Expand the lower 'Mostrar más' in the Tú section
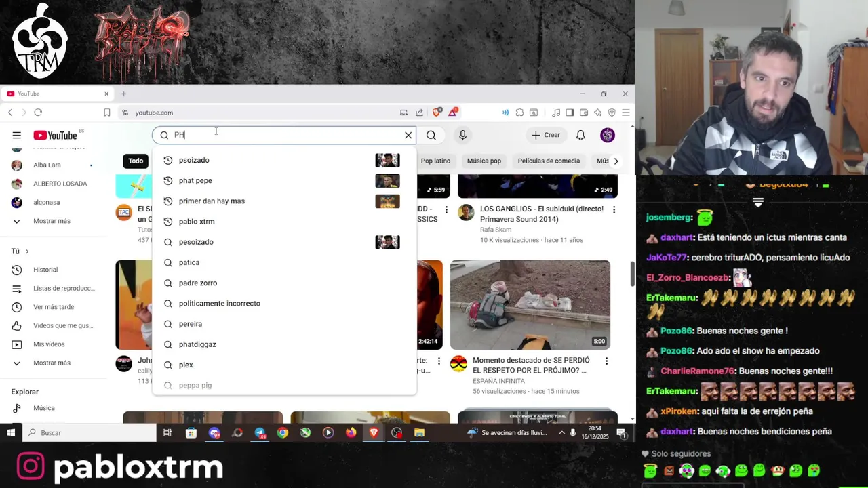This screenshot has width=868, height=488. [53, 363]
